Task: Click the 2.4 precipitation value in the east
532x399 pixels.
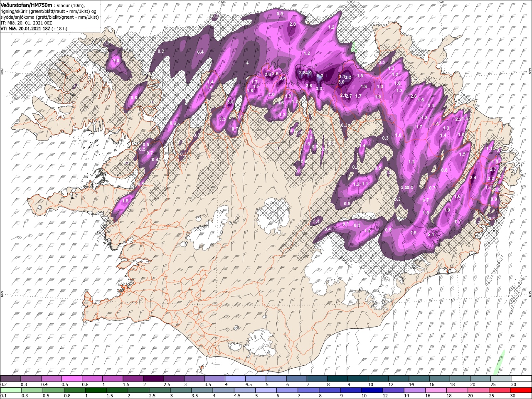Action: 473,177
